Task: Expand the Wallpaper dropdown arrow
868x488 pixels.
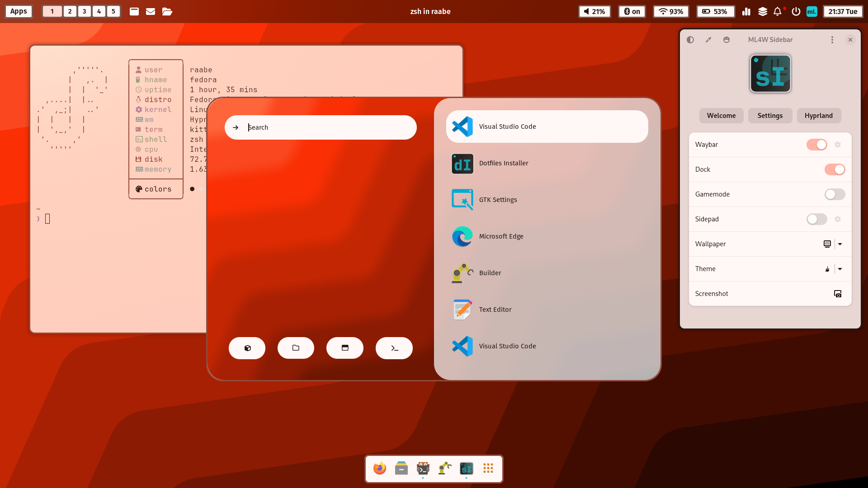Action: [840, 244]
